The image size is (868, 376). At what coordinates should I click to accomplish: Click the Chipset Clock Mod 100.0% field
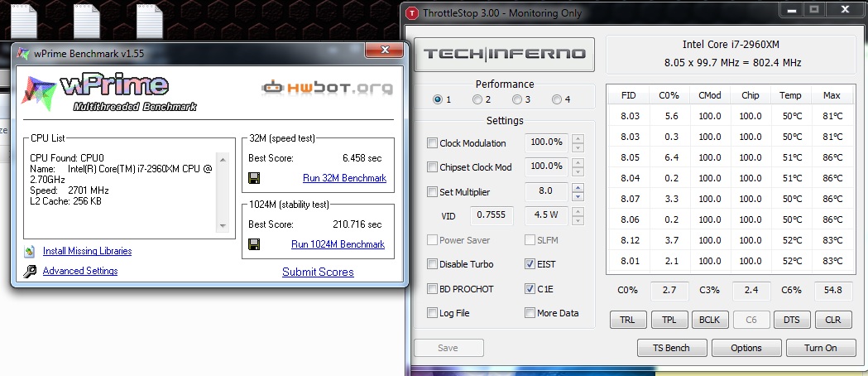click(x=546, y=166)
